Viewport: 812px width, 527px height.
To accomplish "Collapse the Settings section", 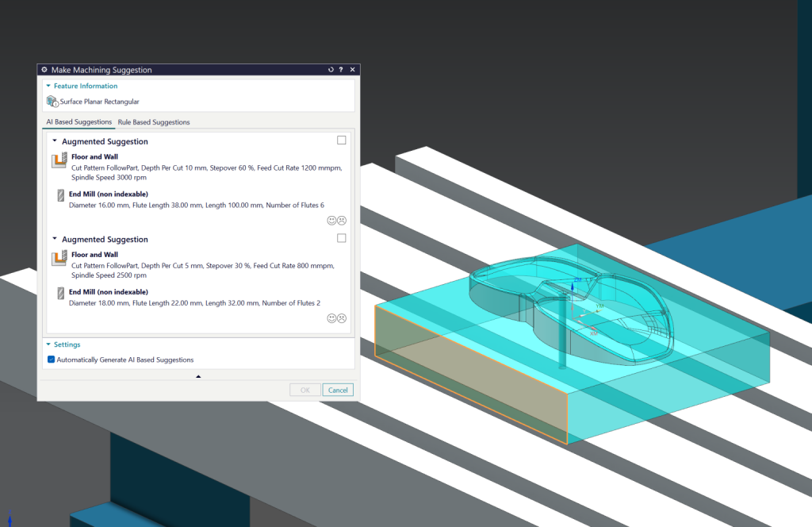I will [x=48, y=344].
